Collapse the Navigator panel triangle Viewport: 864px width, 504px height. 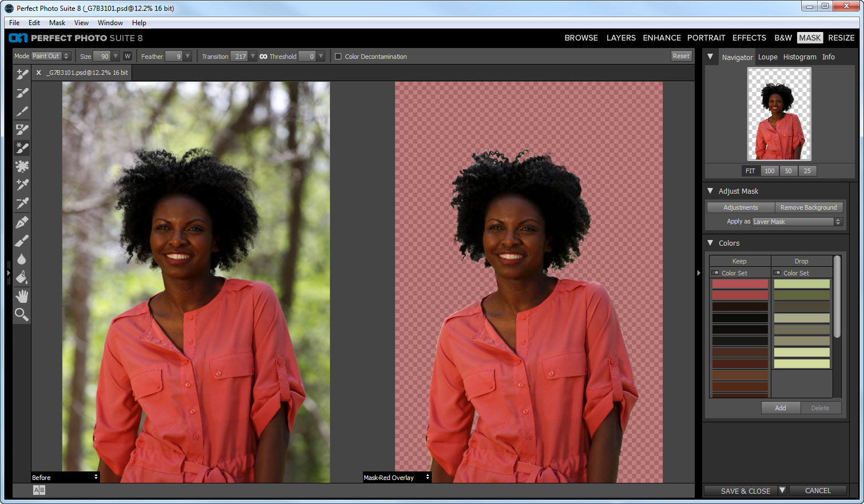click(710, 57)
